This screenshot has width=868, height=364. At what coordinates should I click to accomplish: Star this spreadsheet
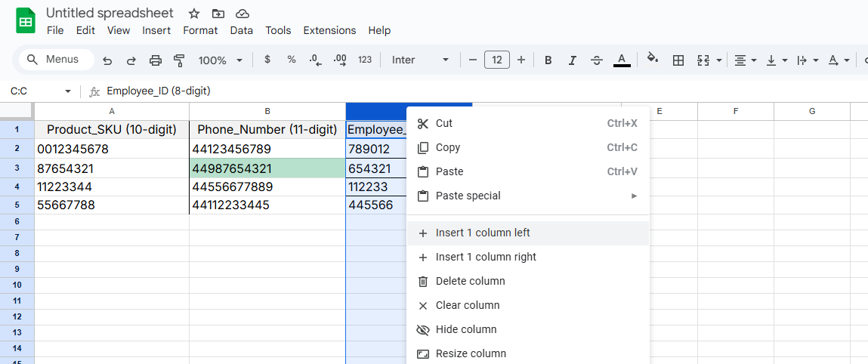[194, 14]
